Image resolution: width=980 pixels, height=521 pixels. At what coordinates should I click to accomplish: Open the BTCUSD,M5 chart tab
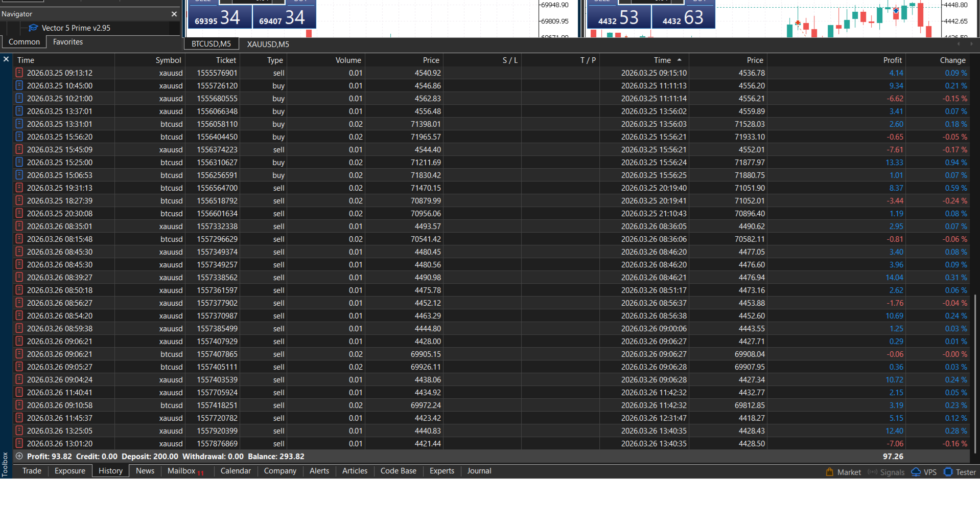[211, 44]
